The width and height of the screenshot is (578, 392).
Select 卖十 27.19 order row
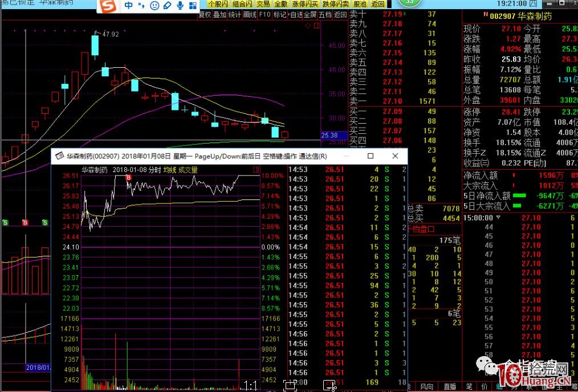click(x=404, y=14)
